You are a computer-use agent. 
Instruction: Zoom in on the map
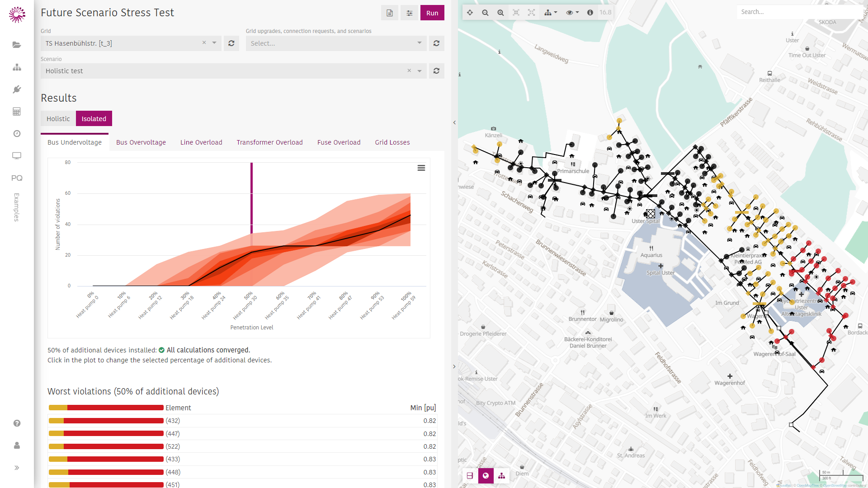click(500, 13)
